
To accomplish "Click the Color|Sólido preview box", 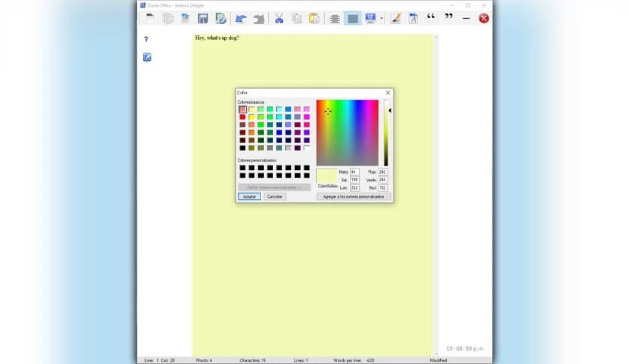I will [327, 176].
